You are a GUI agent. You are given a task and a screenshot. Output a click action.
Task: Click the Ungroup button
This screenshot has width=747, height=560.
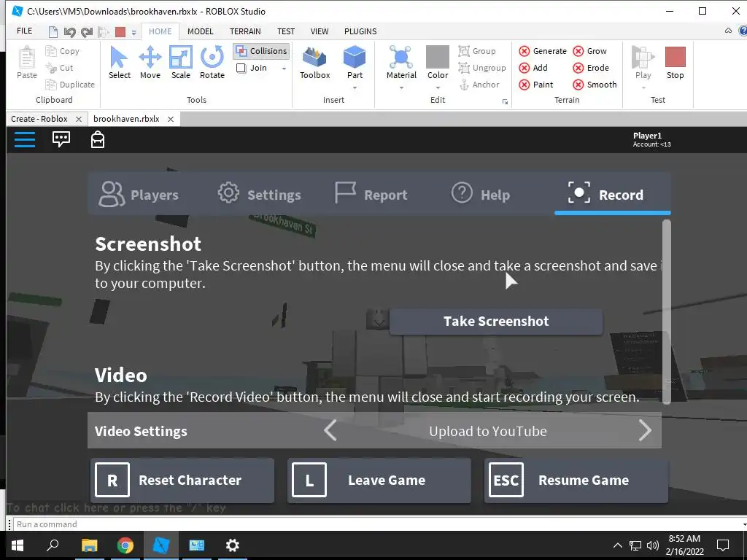[482, 68]
